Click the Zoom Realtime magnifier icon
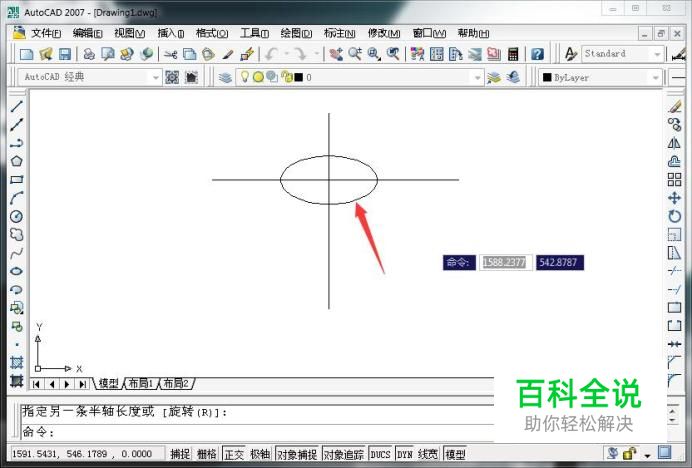Viewport: 692px width, 468px height. [355, 54]
